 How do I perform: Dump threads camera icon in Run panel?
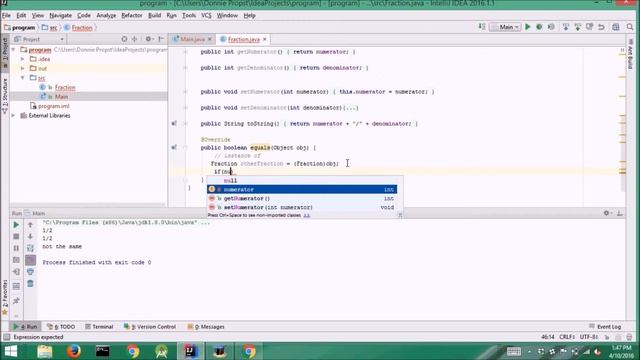[16, 260]
